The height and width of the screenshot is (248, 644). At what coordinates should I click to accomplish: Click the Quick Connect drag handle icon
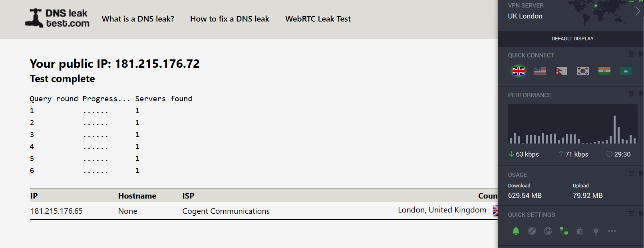coord(631,54)
